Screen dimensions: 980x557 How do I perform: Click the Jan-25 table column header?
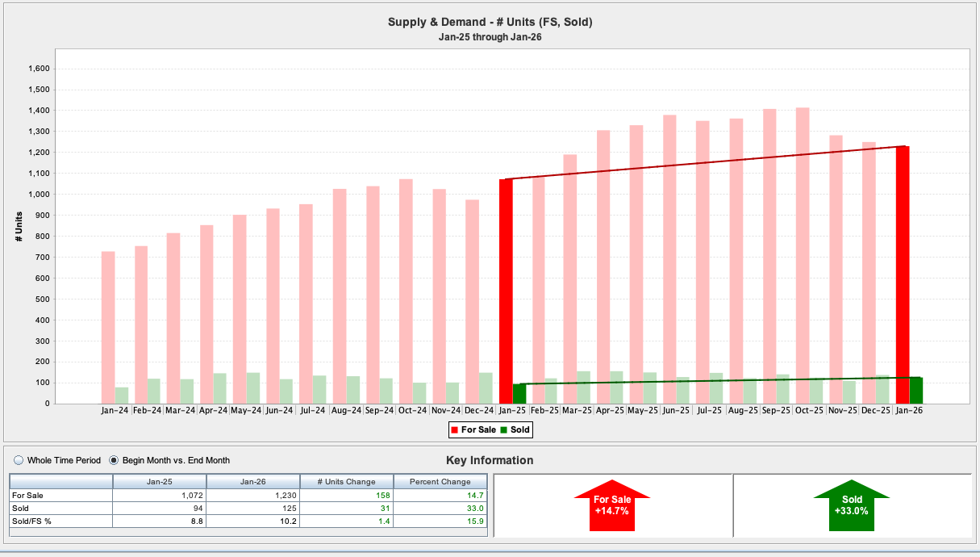pyautogui.click(x=160, y=481)
